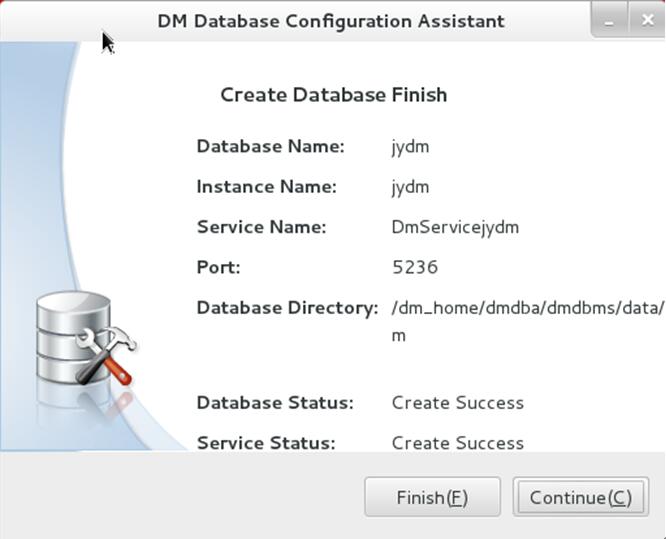Click the port number 5236

pos(415,267)
